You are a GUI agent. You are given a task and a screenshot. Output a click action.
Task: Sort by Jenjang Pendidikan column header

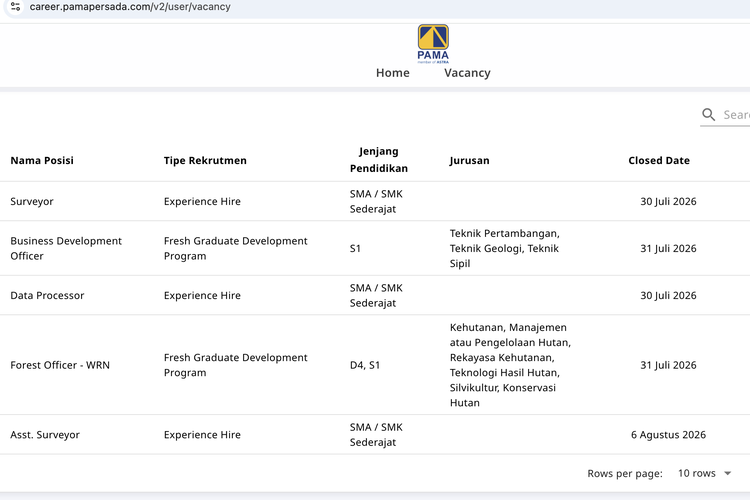[379, 160]
